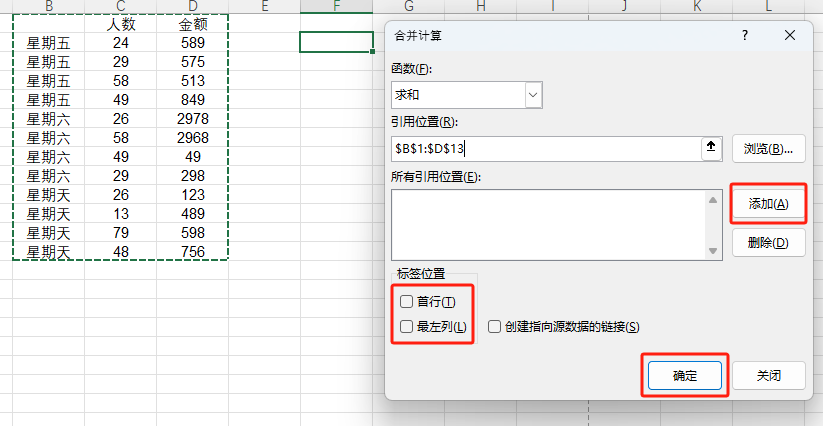Click the cell with value 849
The width and height of the screenshot is (823, 426).
pyautogui.click(x=193, y=100)
